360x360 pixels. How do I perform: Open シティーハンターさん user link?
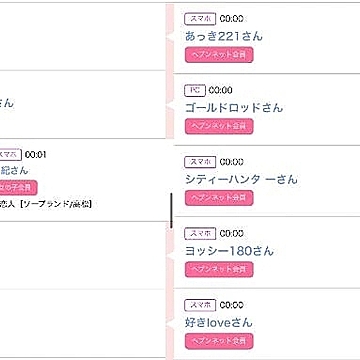tap(241, 179)
